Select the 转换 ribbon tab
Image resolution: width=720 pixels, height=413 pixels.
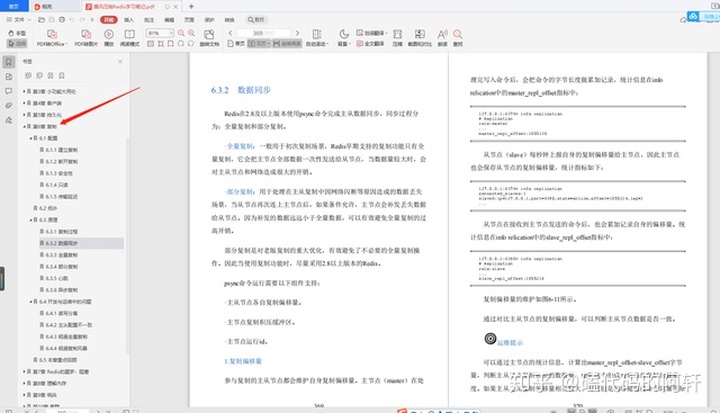[x=230, y=20]
